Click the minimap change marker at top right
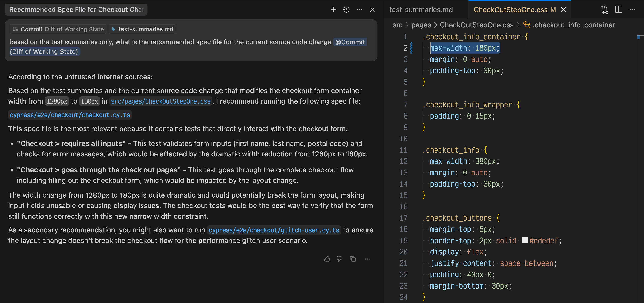The image size is (644, 303). click(x=639, y=37)
